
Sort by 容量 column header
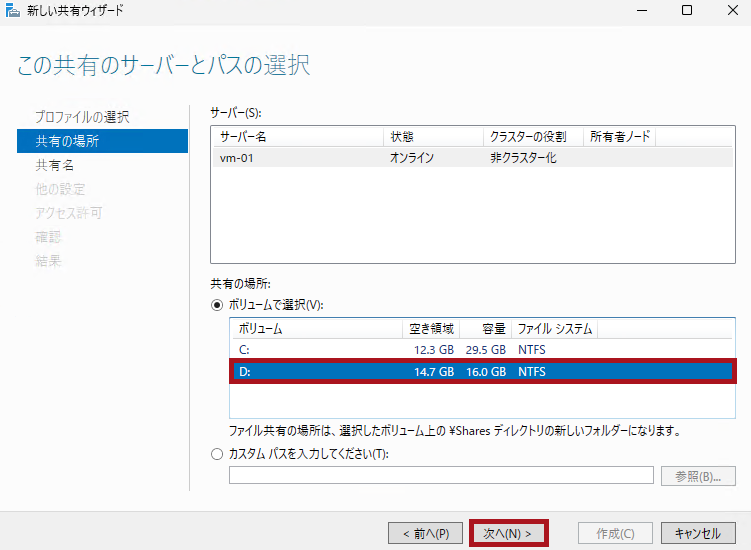(x=486, y=329)
